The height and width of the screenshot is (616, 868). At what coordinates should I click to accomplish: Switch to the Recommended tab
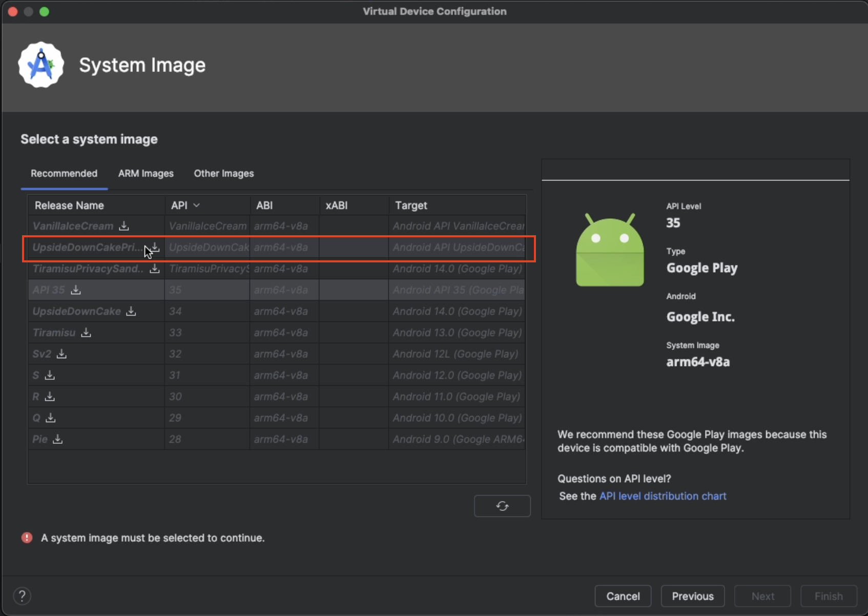tap(64, 173)
